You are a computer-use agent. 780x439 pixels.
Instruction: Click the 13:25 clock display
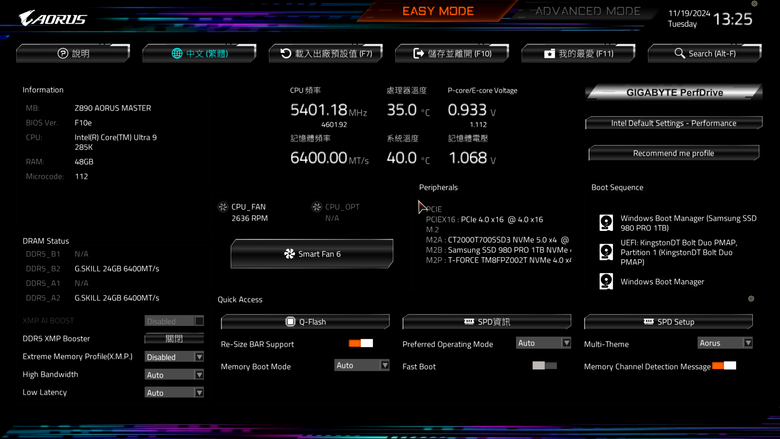click(733, 19)
